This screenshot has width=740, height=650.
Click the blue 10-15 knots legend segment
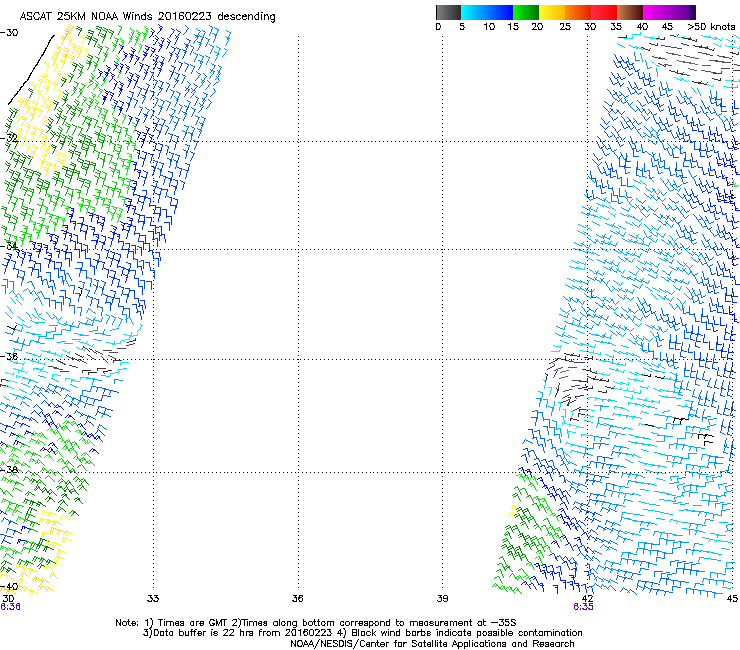(x=500, y=12)
